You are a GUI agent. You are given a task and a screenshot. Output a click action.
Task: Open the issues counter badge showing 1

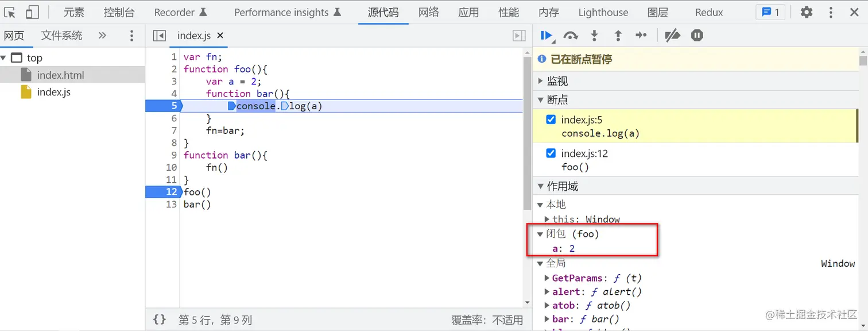[770, 12]
